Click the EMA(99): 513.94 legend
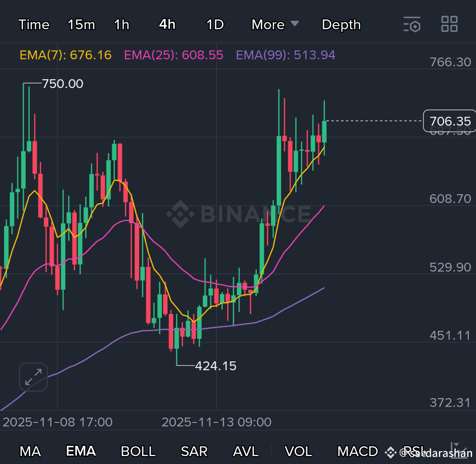The height and width of the screenshot is (464, 476). click(286, 55)
